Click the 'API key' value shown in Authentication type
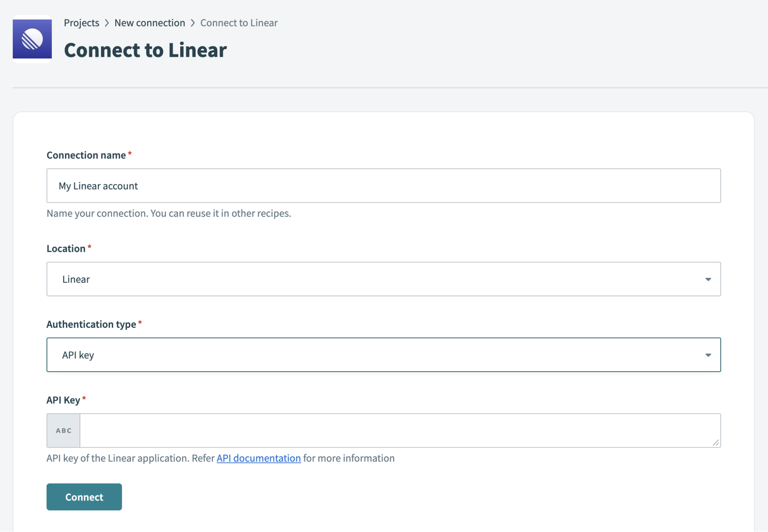The width and height of the screenshot is (768, 532). (x=78, y=355)
